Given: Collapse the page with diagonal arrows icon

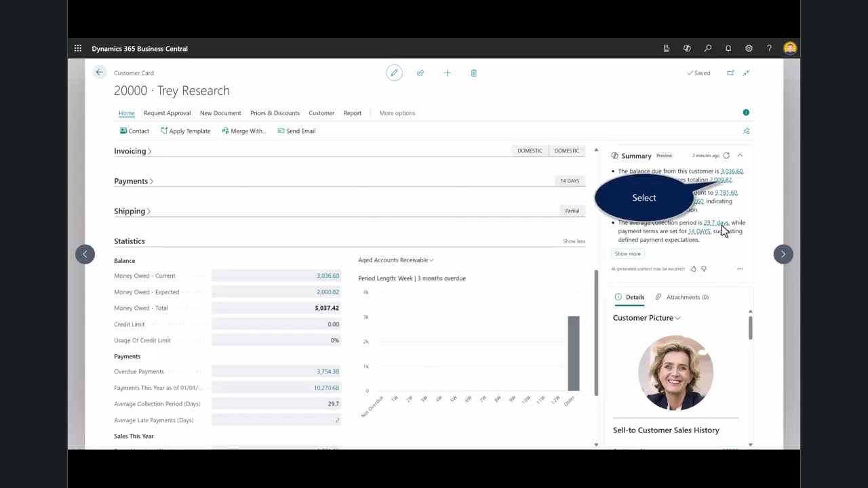Looking at the screenshot, I should tap(747, 73).
